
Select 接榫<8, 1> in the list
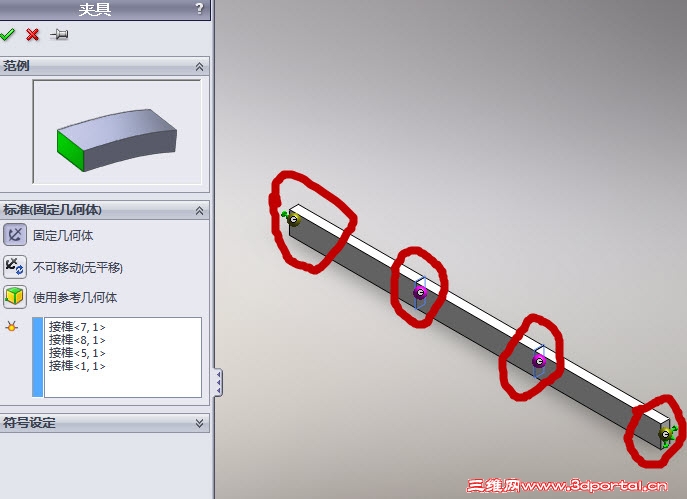point(77,340)
